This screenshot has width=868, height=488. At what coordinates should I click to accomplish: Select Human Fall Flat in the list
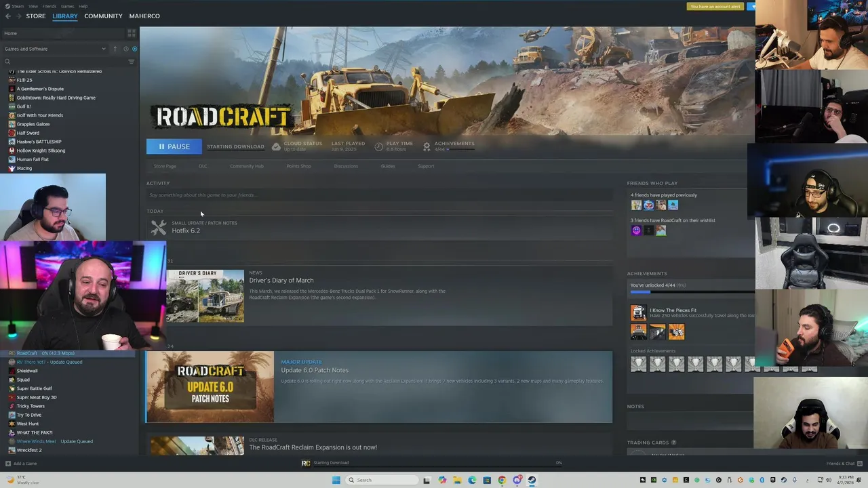[x=33, y=159]
